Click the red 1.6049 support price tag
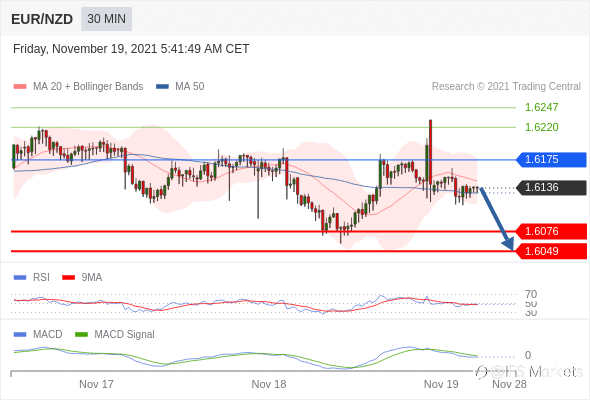Screen dimensions: 590x400 [x=551, y=251]
